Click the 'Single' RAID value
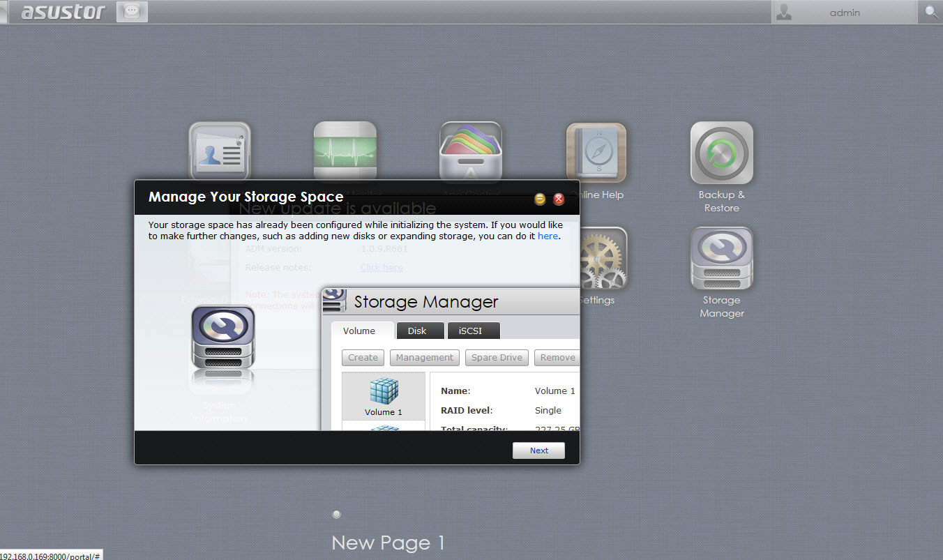 (x=548, y=410)
